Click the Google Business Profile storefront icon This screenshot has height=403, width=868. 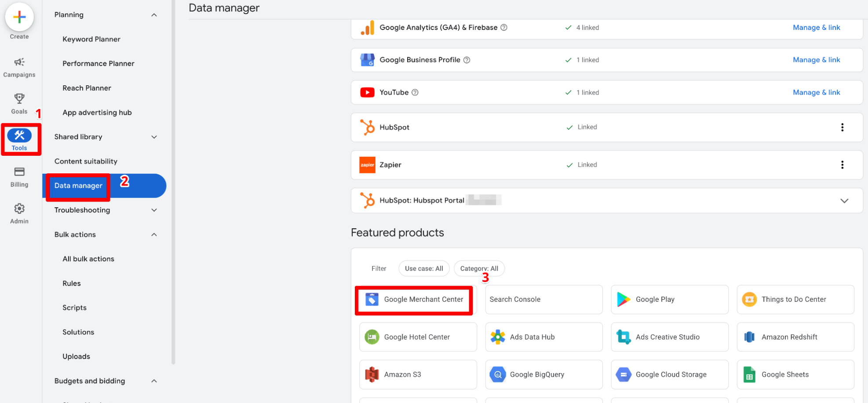[367, 60]
